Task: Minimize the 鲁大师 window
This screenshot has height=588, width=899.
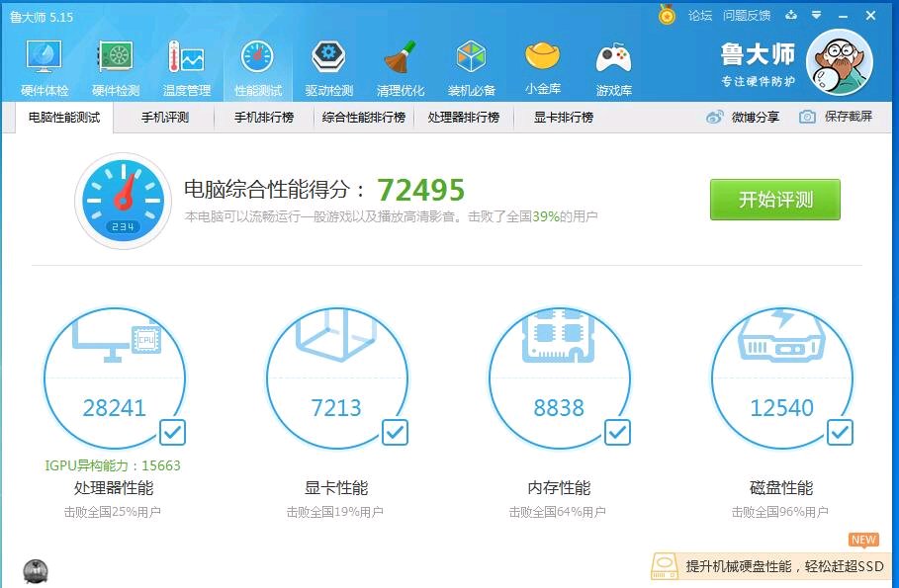Action: click(x=843, y=16)
